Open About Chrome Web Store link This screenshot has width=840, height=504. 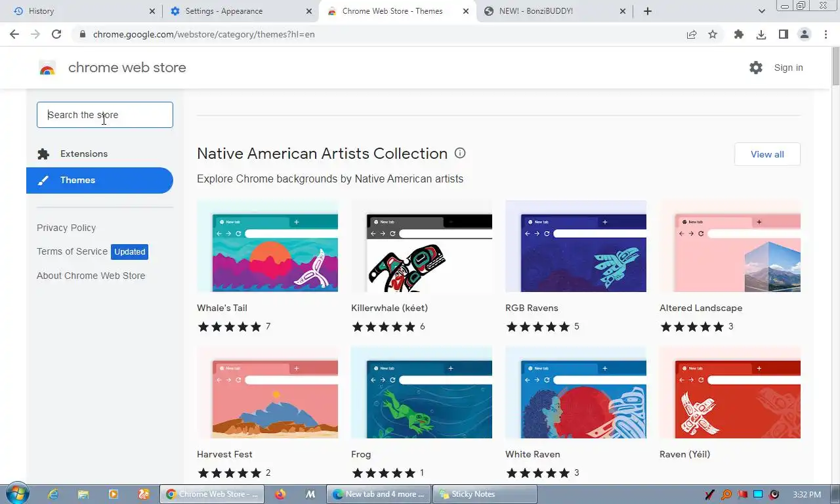coord(91,276)
